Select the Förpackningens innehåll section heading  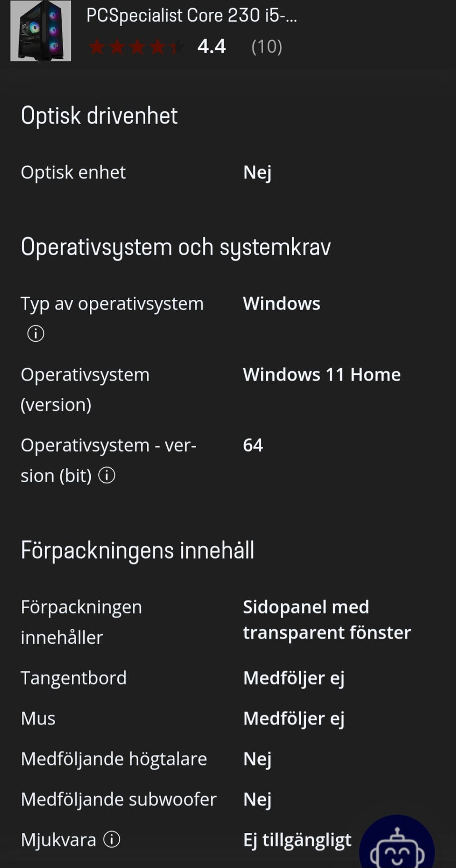(137, 550)
